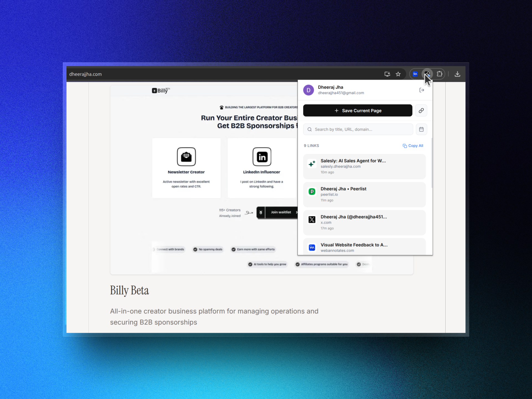
Task: Click the purple D profile avatar
Action: click(308, 90)
